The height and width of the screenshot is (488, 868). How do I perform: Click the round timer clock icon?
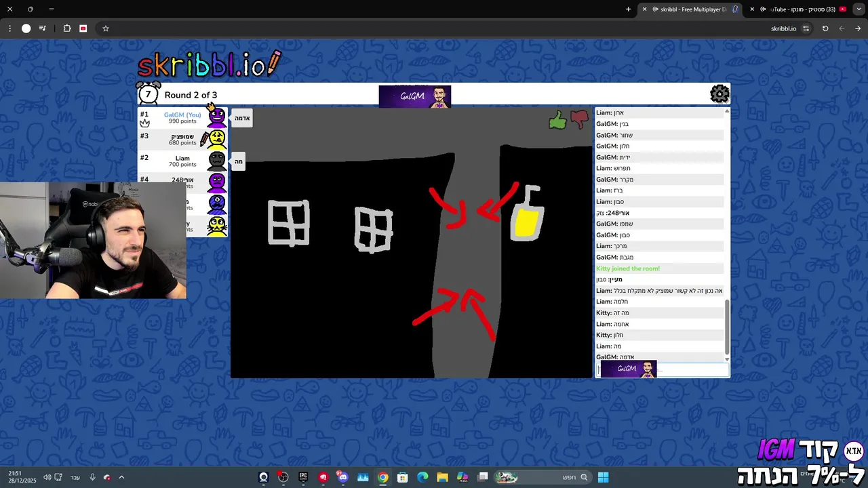[148, 94]
